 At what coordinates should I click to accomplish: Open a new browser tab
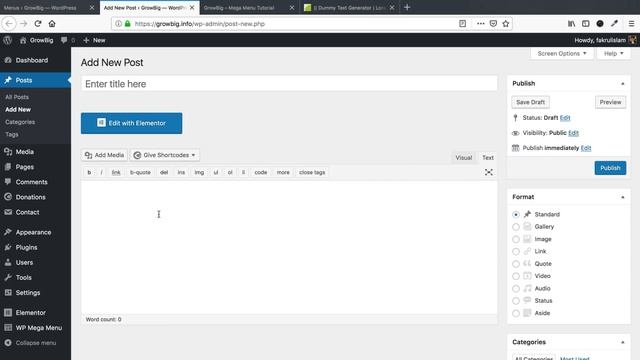[x=407, y=7]
